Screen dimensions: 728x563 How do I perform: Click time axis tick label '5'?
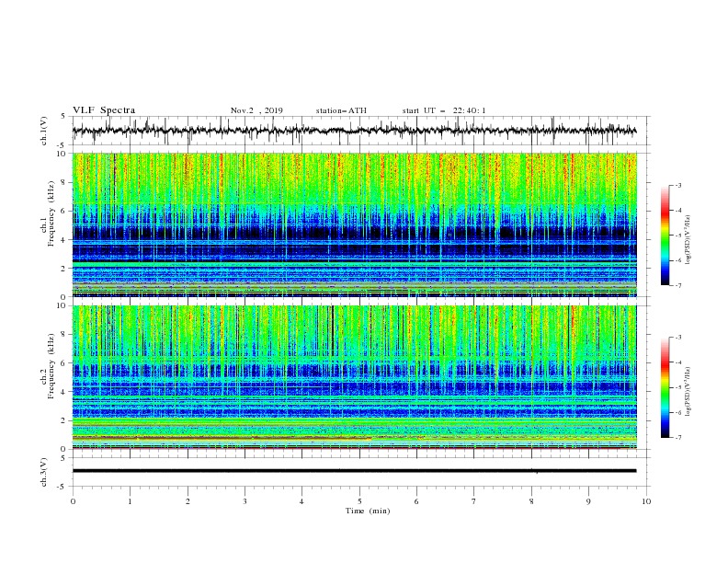(x=359, y=501)
